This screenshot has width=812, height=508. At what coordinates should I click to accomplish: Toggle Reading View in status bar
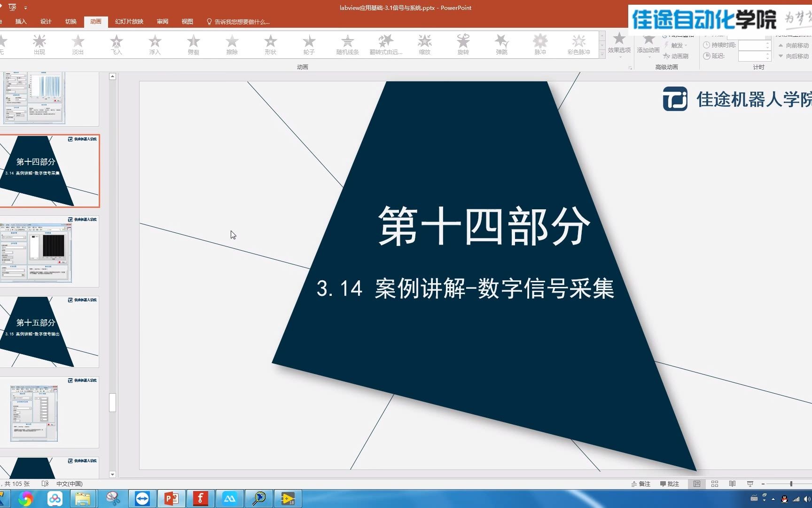(732, 484)
